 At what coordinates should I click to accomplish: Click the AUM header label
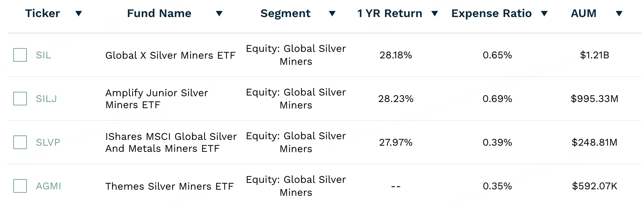583,13
